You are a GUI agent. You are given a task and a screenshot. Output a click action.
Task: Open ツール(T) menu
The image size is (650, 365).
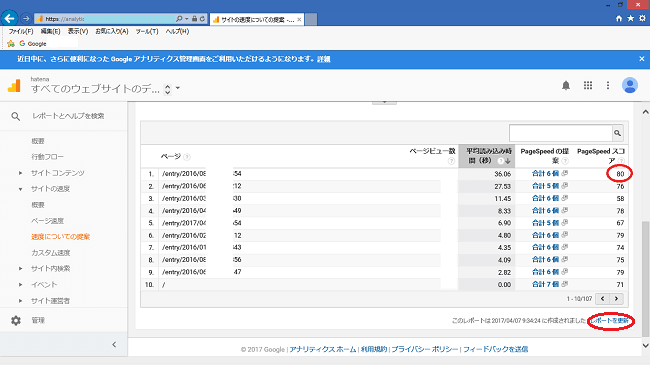tap(147, 32)
